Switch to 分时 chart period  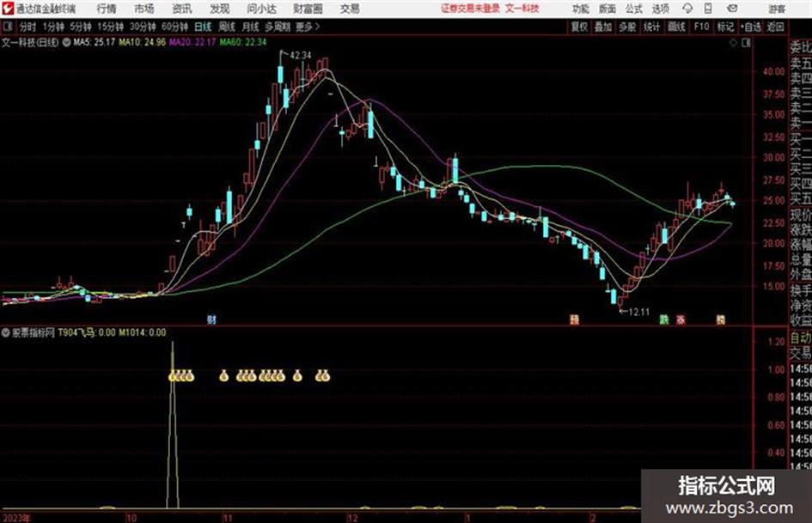click(x=28, y=27)
